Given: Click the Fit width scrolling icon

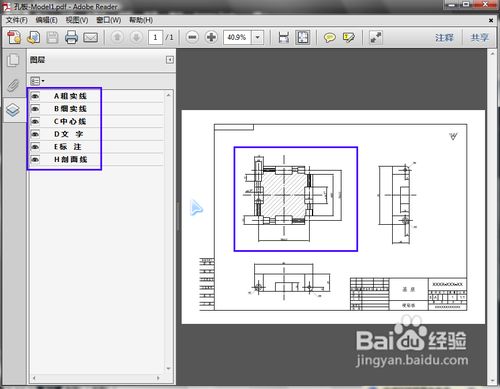Looking at the screenshot, I should [284, 37].
